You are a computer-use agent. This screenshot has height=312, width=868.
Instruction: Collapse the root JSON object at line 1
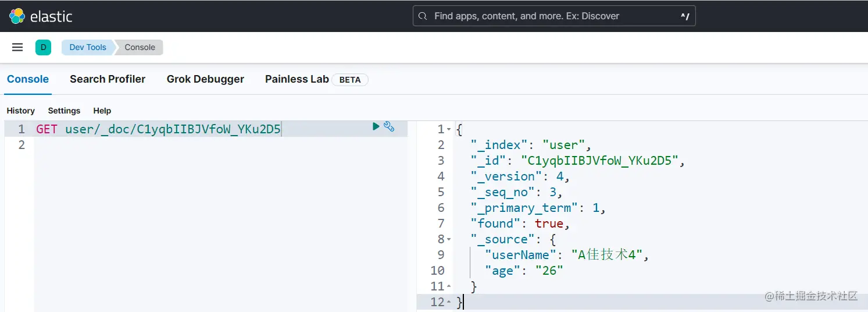[x=449, y=129]
